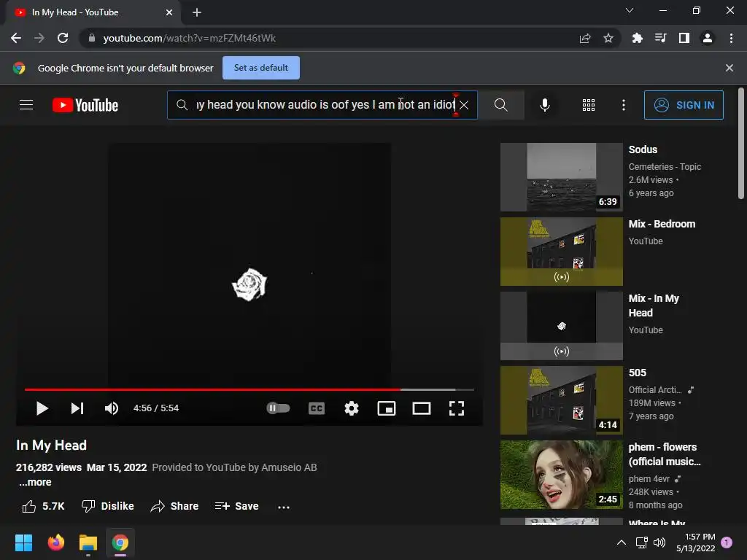Image resolution: width=747 pixels, height=560 pixels.
Task: Clear the search box with X
Action: 464,105
